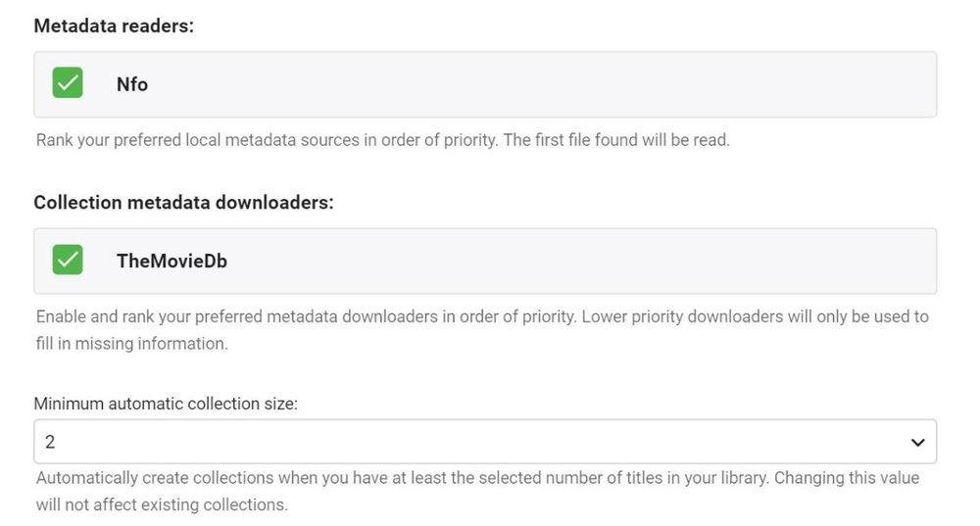This screenshot has width=980, height=526.
Task: Select the TheMovieDb list row's empty area
Action: click(588, 262)
